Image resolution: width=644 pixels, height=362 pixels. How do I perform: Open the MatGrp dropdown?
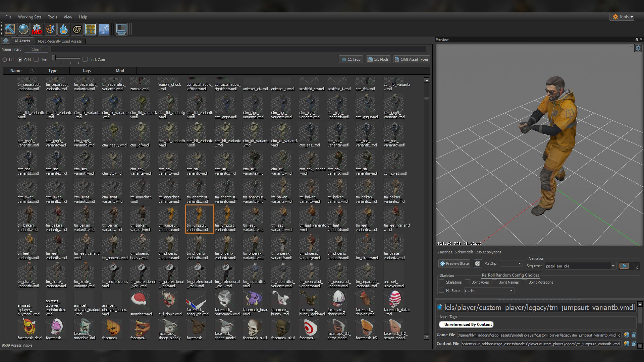point(511,264)
